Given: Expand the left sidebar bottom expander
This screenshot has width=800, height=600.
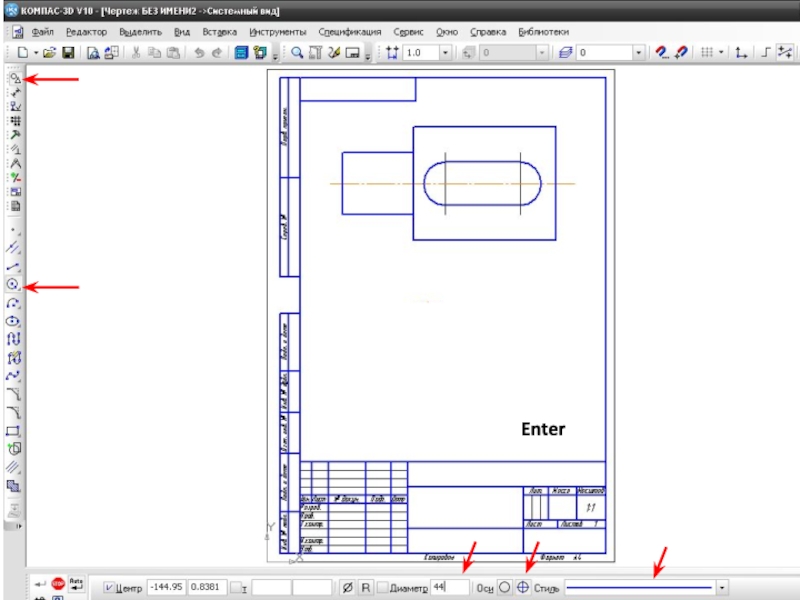Looking at the screenshot, I should [x=18, y=526].
